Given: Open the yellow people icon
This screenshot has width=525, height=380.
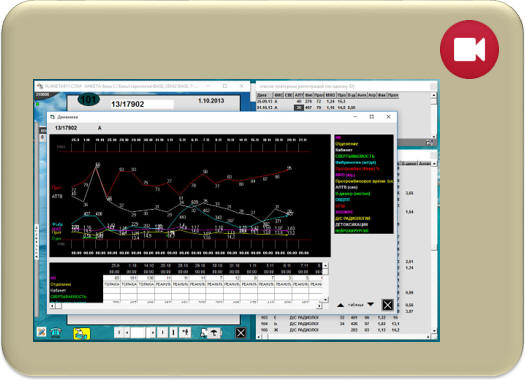Looking at the screenshot, I should pos(82,333).
